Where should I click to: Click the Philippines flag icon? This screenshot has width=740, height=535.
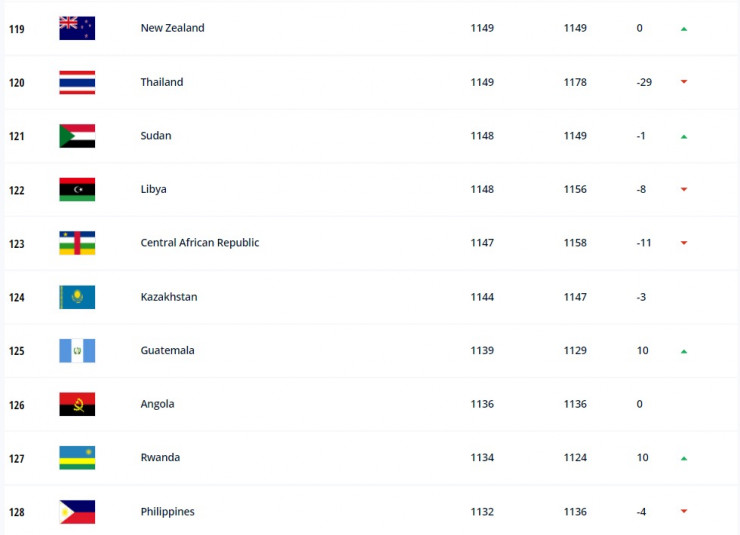[x=77, y=512]
